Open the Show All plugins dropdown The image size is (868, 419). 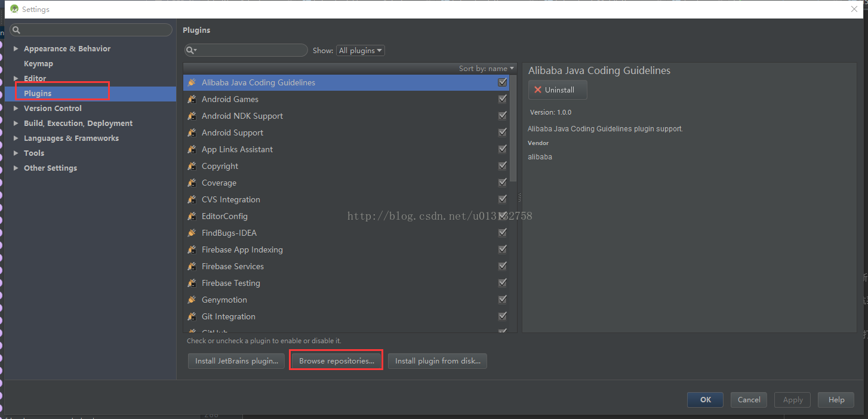(x=361, y=51)
